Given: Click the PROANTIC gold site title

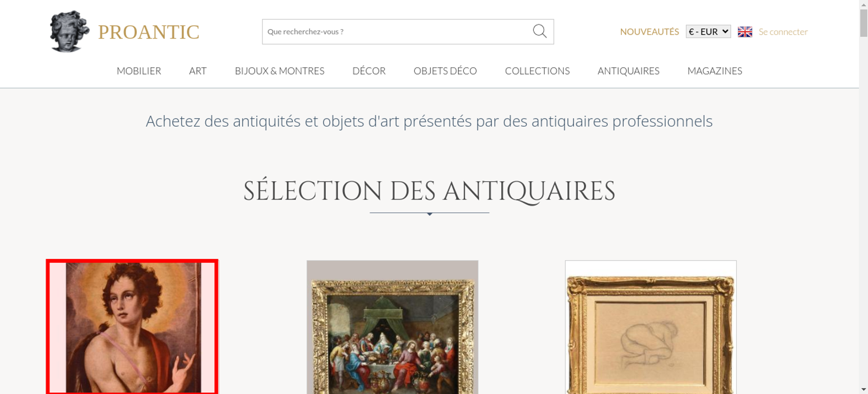Looking at the screenshot, I should 148,32.
